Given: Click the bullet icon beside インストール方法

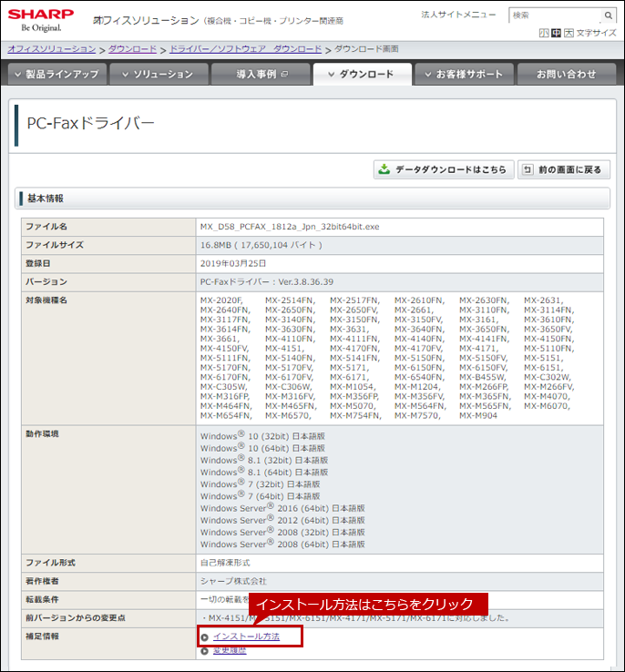Looking at the screenshot, I should [204, 637].
